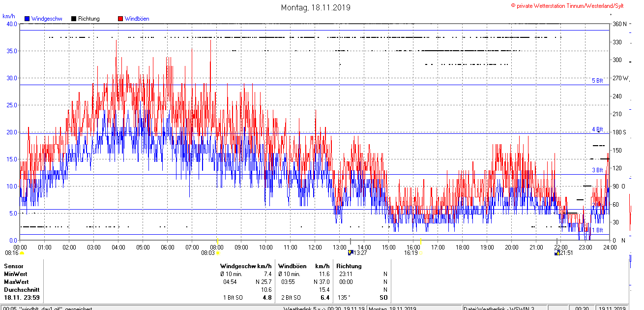644x310 pixels.
Task: Click the black Richtung legend swatch
Action: coord(74,19)
